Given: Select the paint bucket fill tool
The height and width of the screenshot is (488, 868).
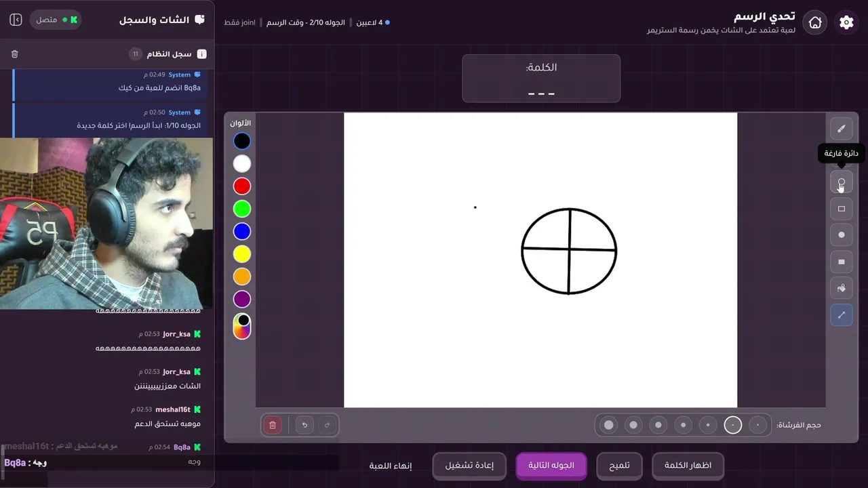Looking at the screenshot, I should [842, 288].
